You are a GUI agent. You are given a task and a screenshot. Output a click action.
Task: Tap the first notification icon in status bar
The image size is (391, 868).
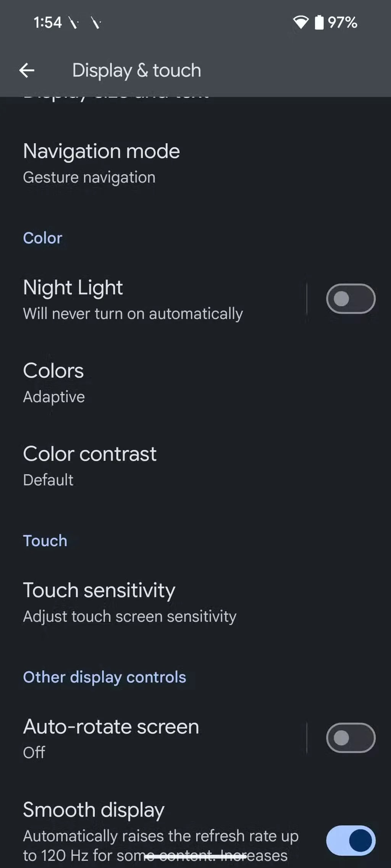pyautogui.click(x=73, y=23)
